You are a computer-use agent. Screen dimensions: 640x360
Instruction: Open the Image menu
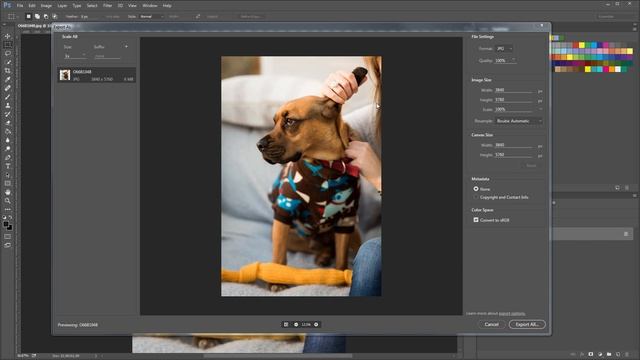coord(46,6)
